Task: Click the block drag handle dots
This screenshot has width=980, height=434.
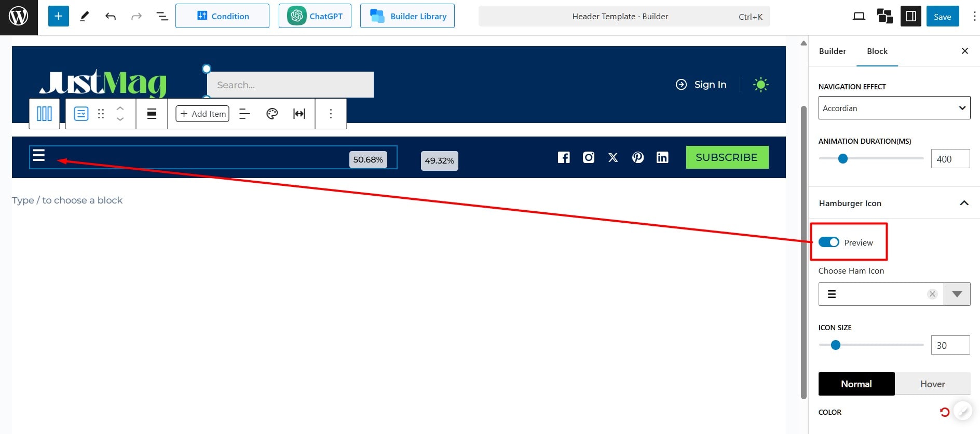Action: [x=101, y=114]
